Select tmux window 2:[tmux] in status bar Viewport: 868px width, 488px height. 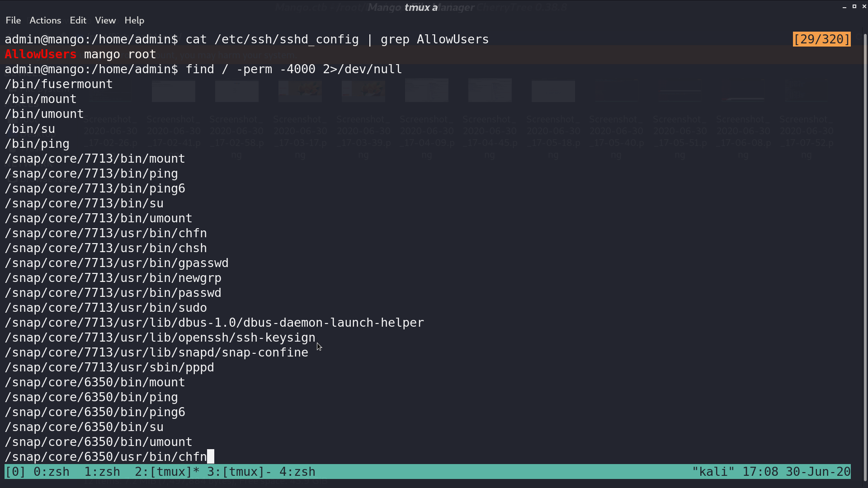167,472
